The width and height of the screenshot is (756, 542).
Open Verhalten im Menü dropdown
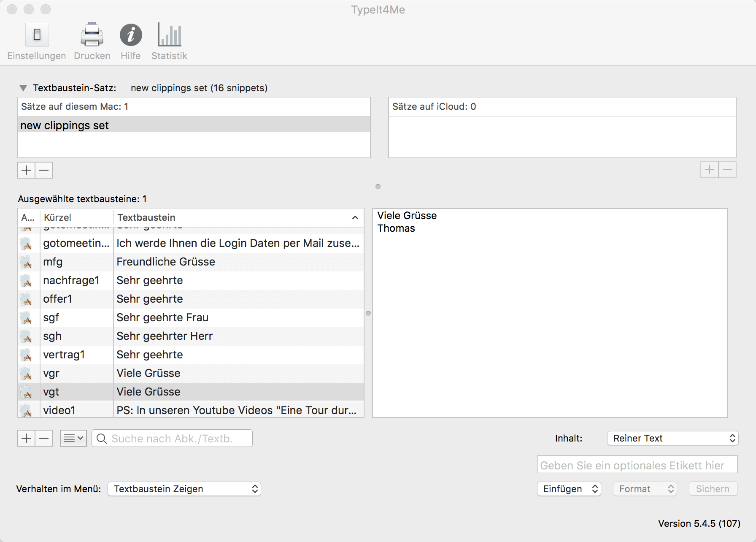(184, 489)
